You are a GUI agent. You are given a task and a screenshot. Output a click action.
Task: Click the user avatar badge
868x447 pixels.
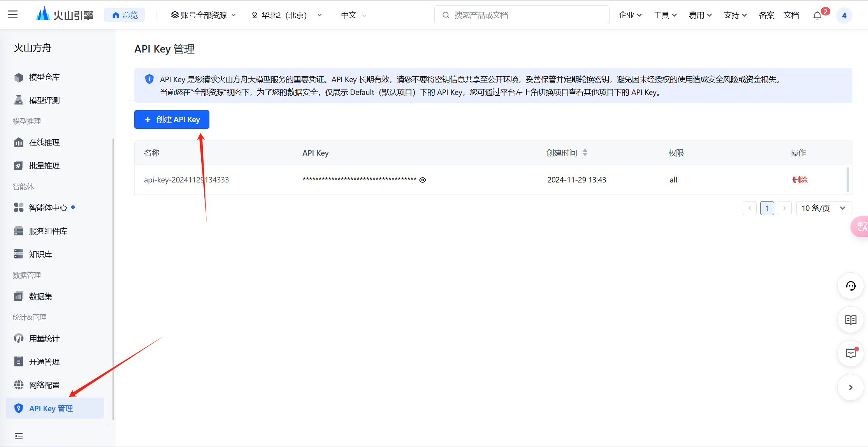pyautogui.click(x=844, y=16)
